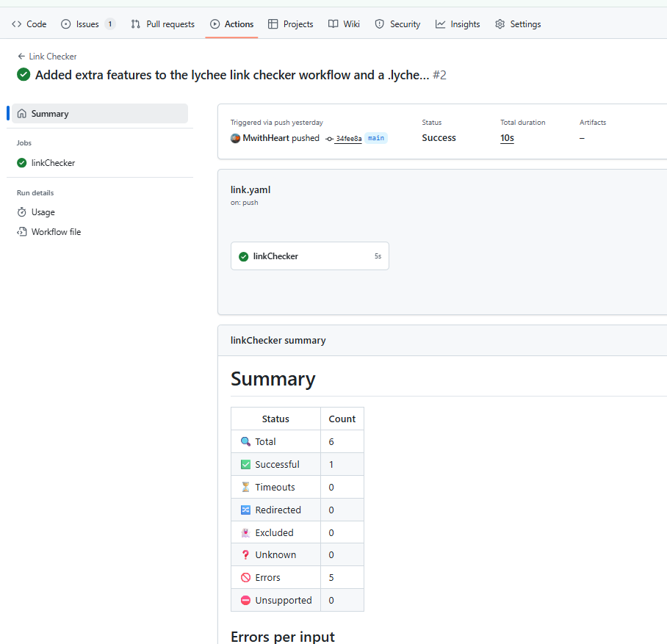Open commit 34fee8a

(x=348, y=138)
